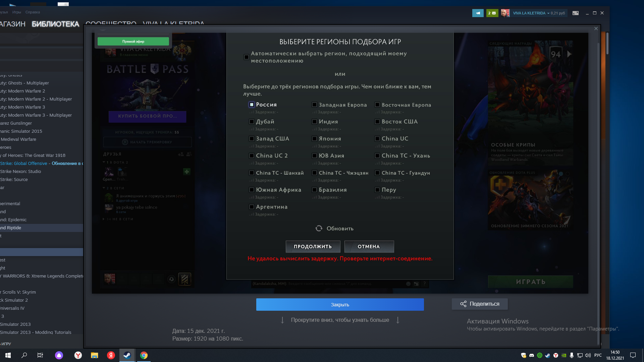
Task: Click the ПРОДОЛЖИТЬ button in the region dialog
Action: pyautogui.click(x=313, y=247)
